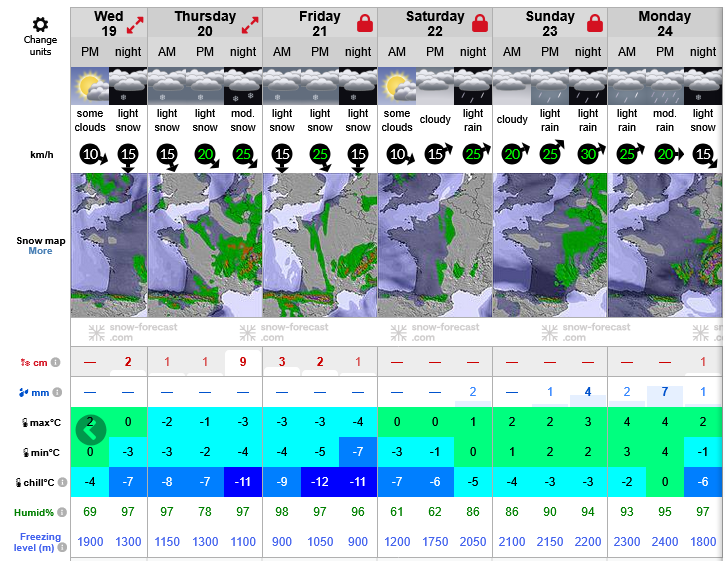Show info for the Humid% row
Viewport: 725px width, 561px height.
tap(62, 512)
